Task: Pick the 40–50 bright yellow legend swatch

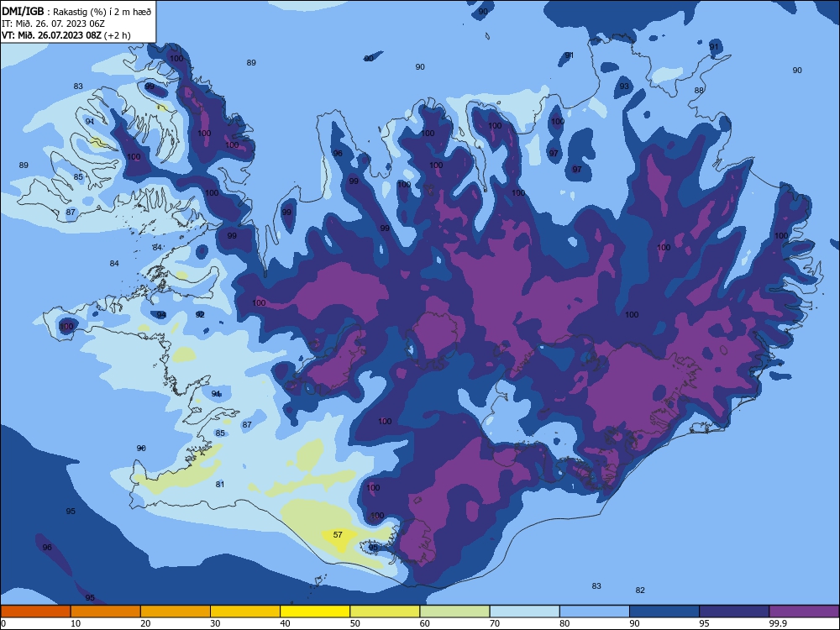Action: pyautogui.click(x=315, y=612)
